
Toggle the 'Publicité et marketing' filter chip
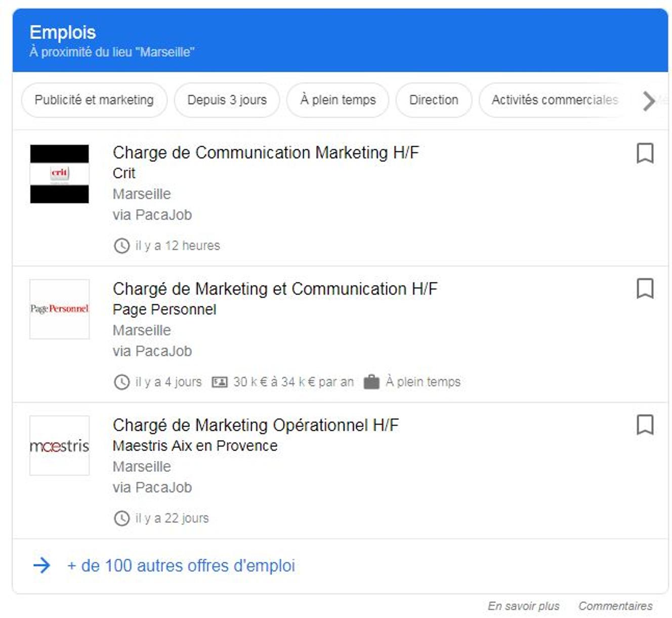[x=94, y=100]
